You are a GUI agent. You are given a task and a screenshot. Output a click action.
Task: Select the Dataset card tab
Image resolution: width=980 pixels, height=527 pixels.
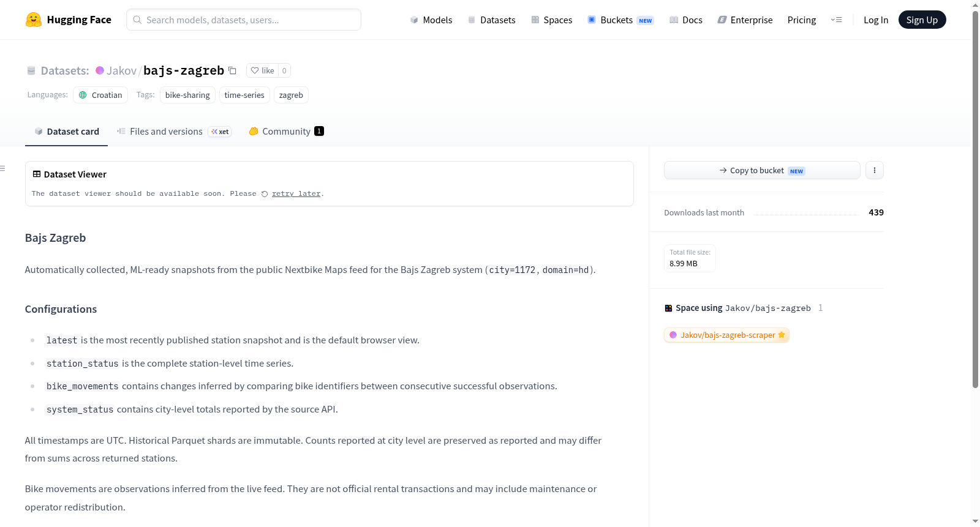66,132
